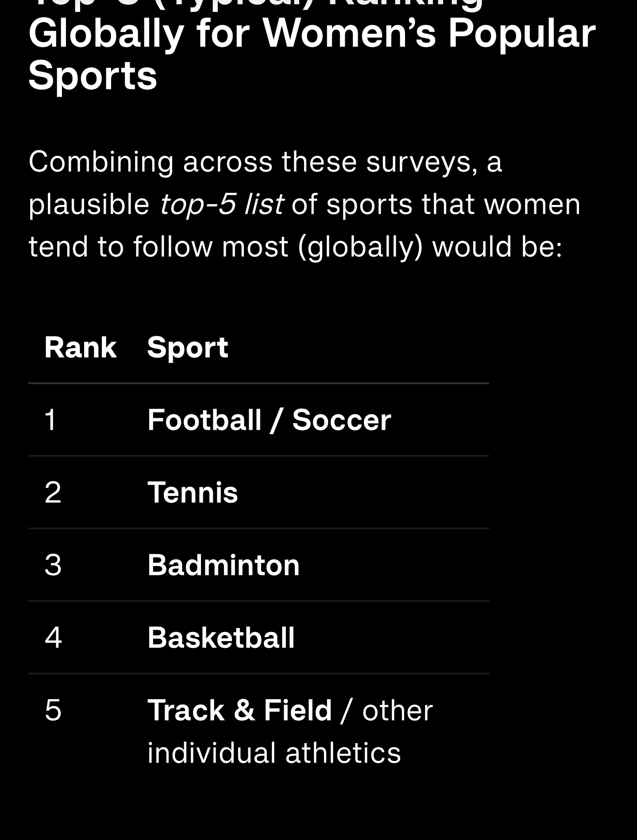
Task: Click the '(globally)' word in paragraph
Action: (360, 247)
